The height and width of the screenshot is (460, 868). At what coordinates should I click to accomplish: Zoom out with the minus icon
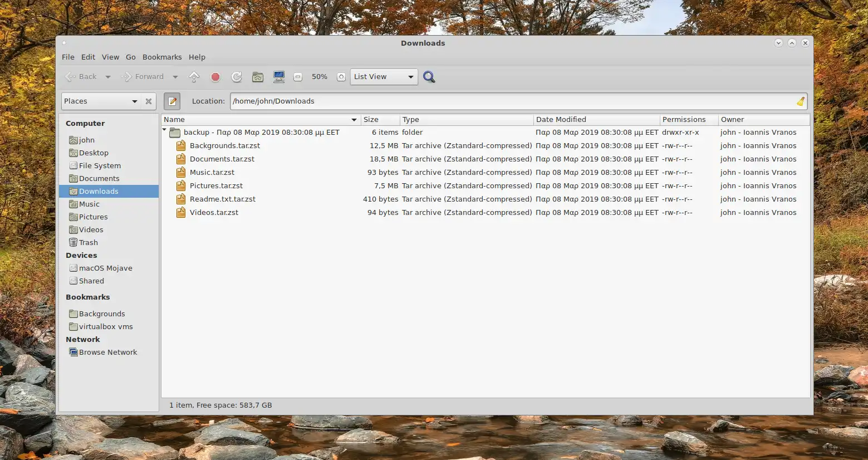pos(298,77)
